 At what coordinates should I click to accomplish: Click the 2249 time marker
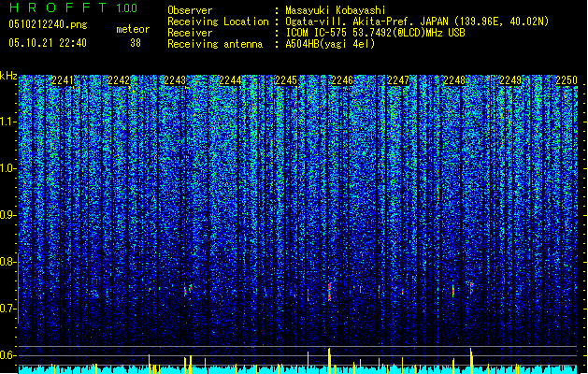pyautogui.click(x=510, y=80)
